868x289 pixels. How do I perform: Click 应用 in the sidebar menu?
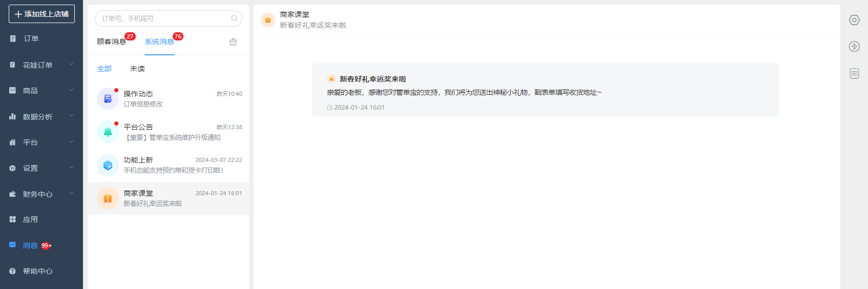pos(30,219)
